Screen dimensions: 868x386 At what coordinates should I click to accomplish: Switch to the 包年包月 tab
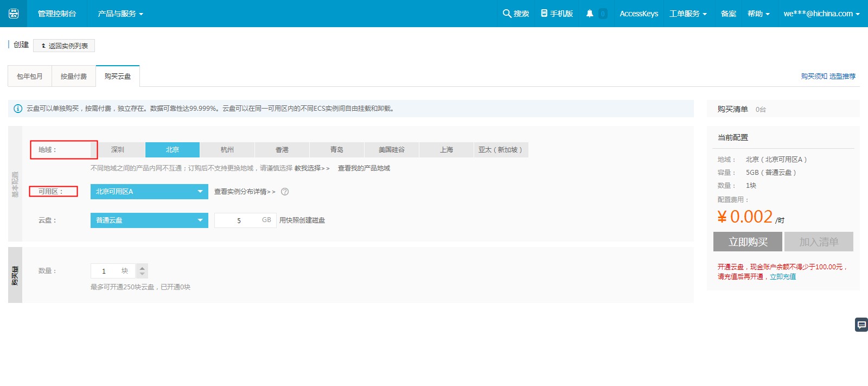pos(30,77)
